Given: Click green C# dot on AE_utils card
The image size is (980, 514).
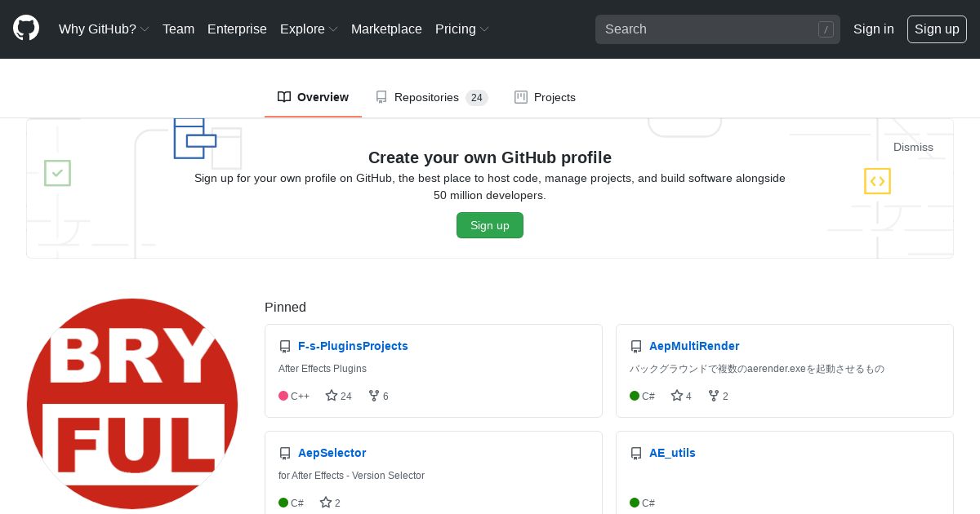Looking at the screenshot, I should click(635, 503).
